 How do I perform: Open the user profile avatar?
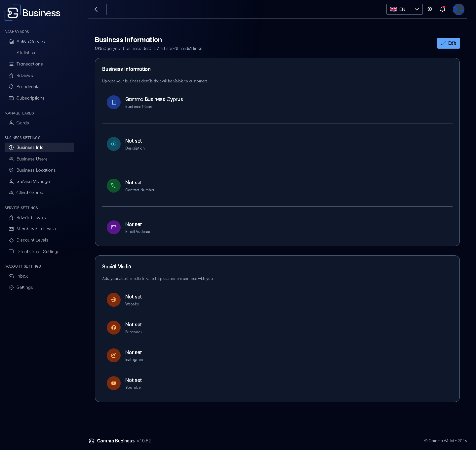pos(458,9)
